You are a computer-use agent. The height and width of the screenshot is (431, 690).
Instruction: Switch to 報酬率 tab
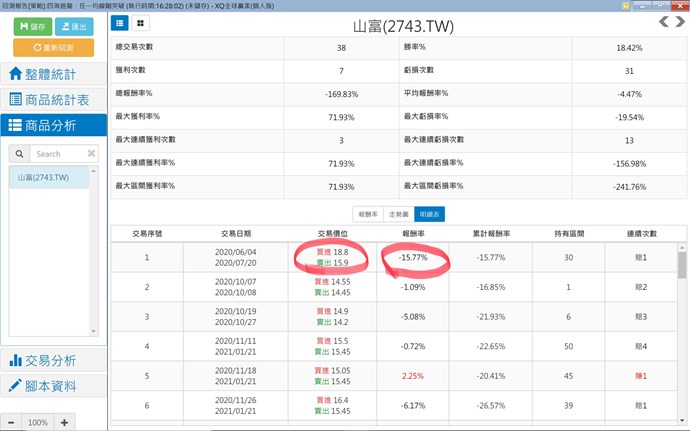tap(368, 214)
